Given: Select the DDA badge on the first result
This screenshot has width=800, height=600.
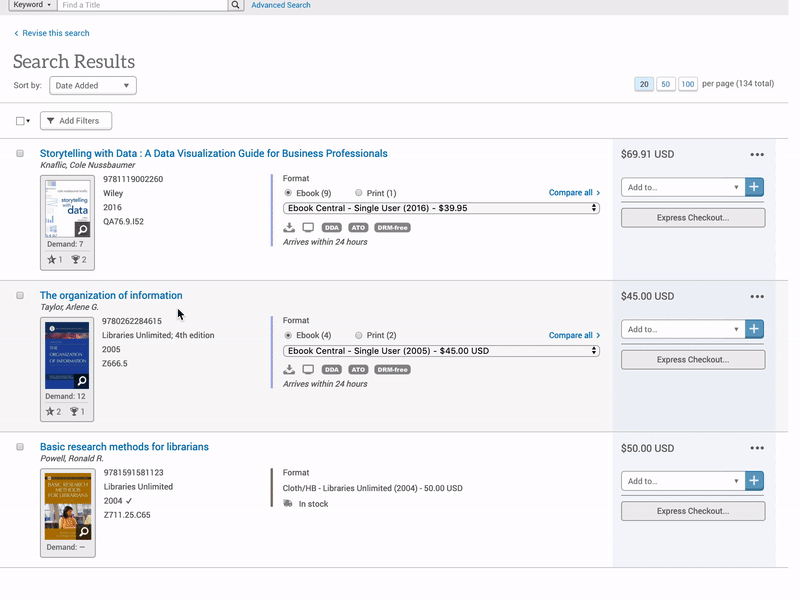Looking at the screenshot, I should (x=332, y=228).
